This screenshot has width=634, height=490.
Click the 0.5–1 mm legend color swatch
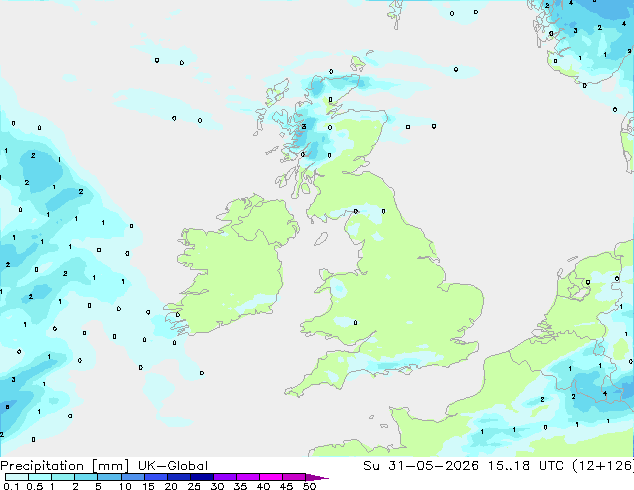point(40,477)
